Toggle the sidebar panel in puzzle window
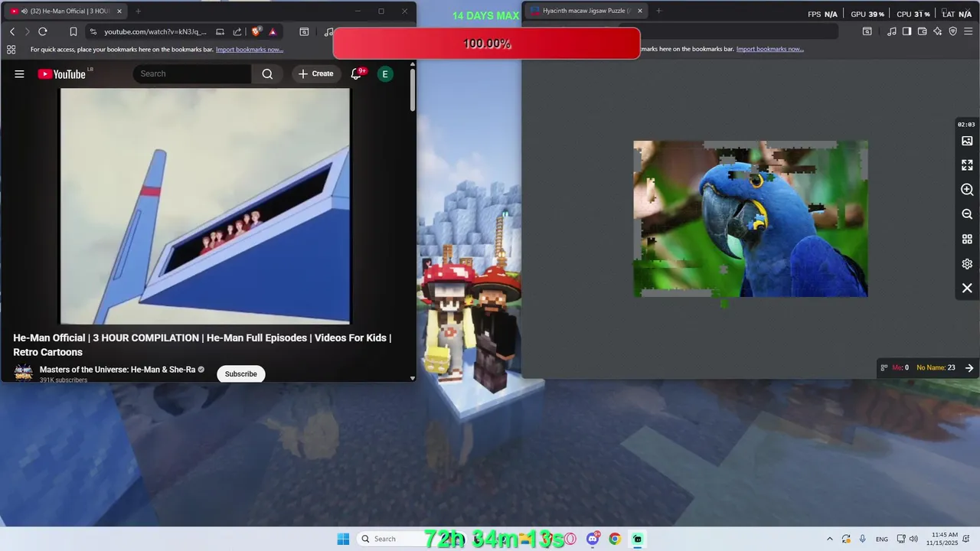Image resolution: width=980 pixels, height=551 pixels. (906, 31)
